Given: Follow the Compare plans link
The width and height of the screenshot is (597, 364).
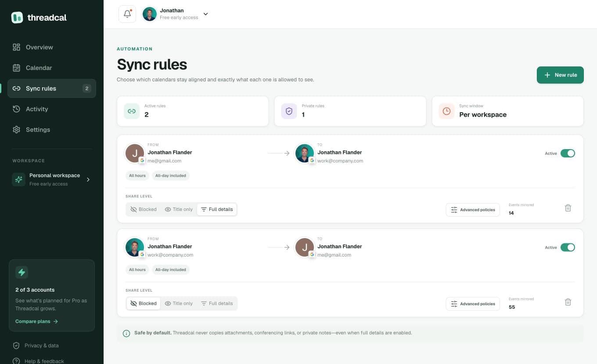Looking at the screenshot, I should click(36, 321).
